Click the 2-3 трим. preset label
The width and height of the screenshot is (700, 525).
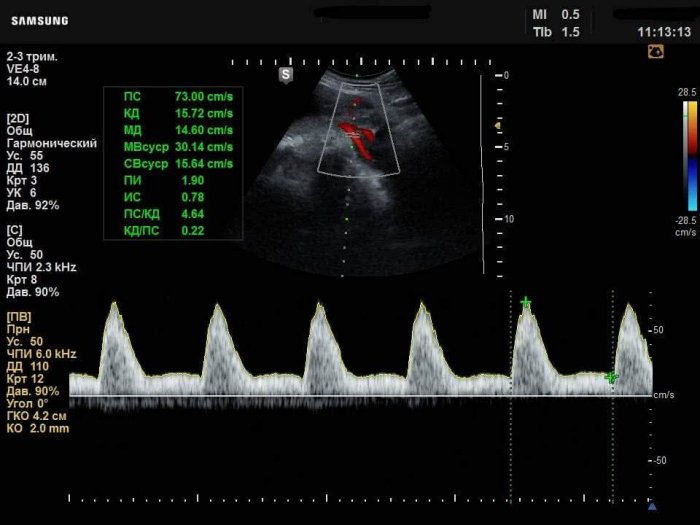31,57
